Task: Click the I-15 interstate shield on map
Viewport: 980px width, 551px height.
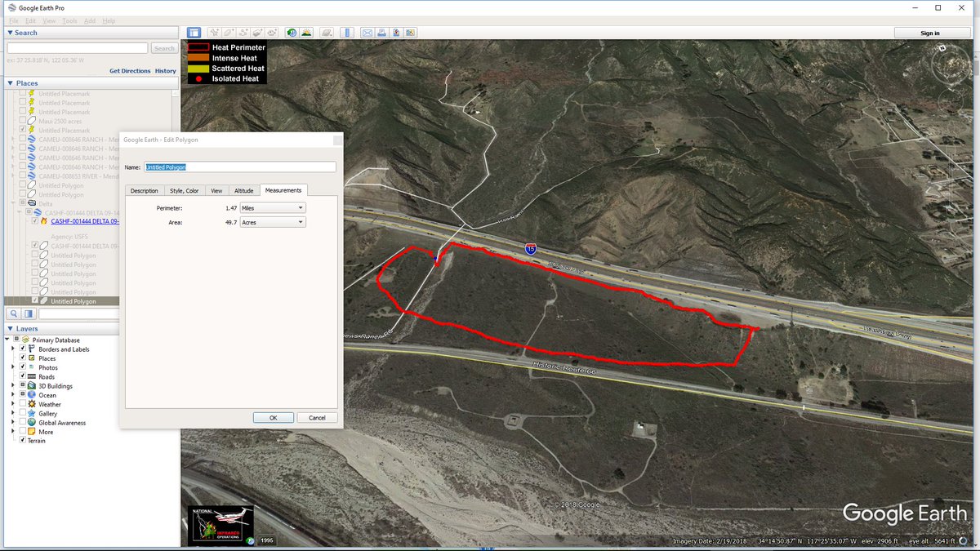Action: click(x=531, y=250)
